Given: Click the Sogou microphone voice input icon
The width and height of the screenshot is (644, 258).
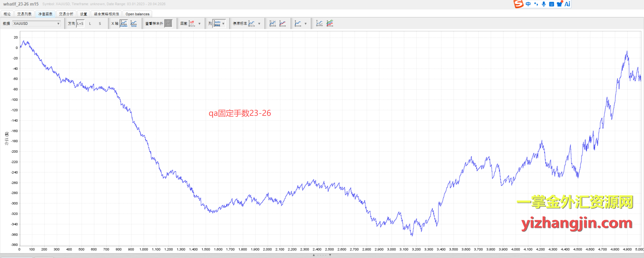Looking at the screenshot, I should 544,4.
